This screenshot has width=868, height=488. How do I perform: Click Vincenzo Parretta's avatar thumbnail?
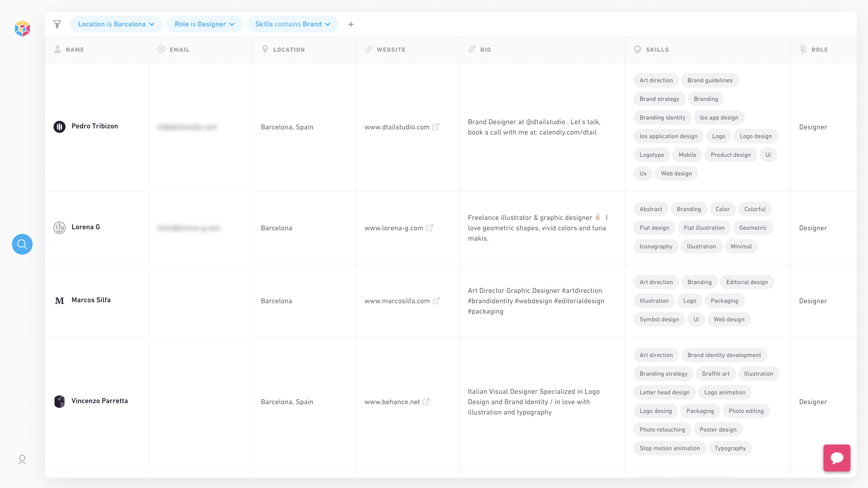click(x=60, y=401)
